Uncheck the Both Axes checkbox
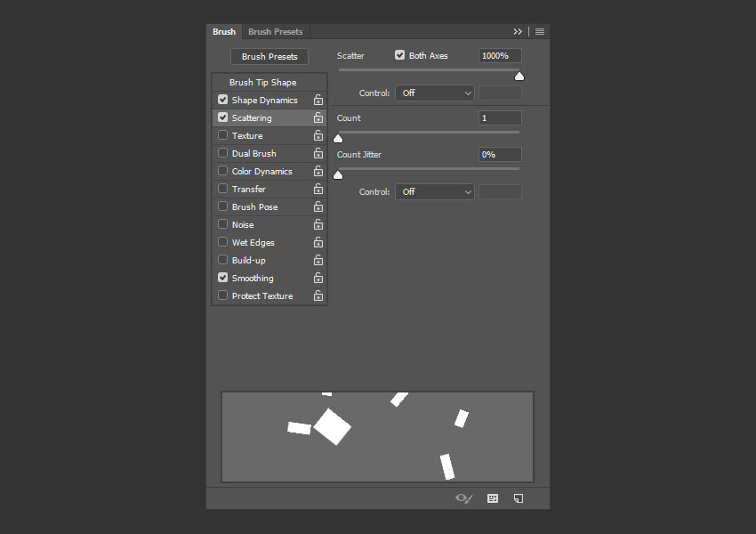Viewport: 756px width, 534px height. click(400, 55)
